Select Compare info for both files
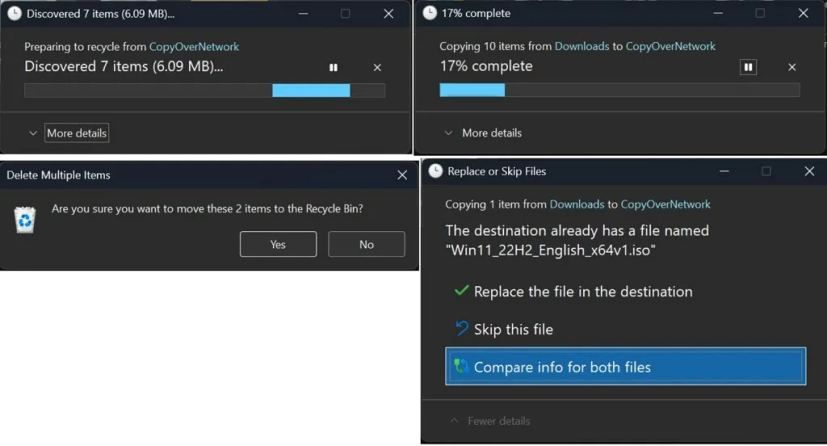Image resolution: width=827 pixels, height=446 pixels. pyautogui.click(x=625, y=367)
